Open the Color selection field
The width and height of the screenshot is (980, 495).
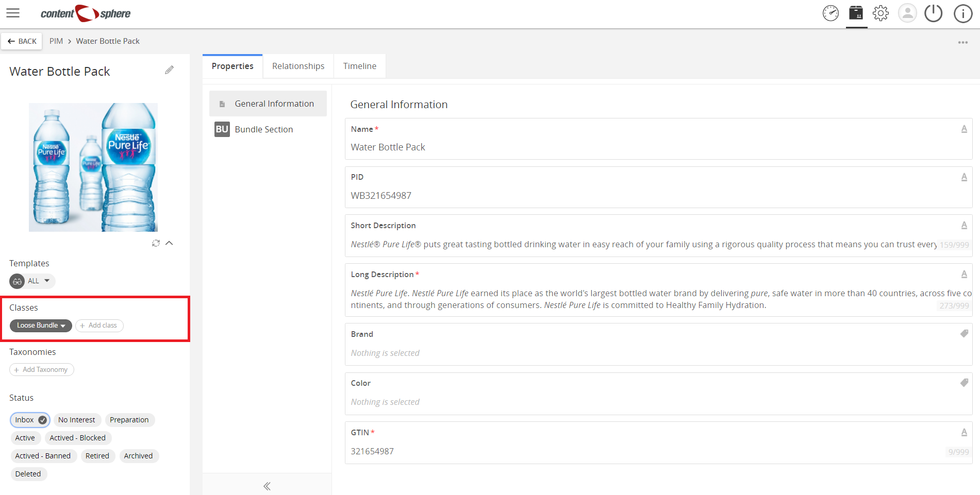coord(658,394)
